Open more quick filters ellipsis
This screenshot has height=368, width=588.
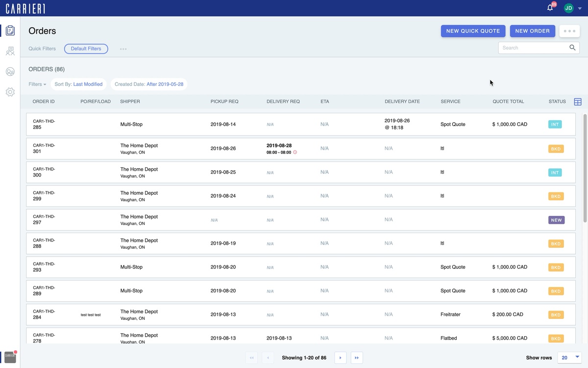(123, 49)
